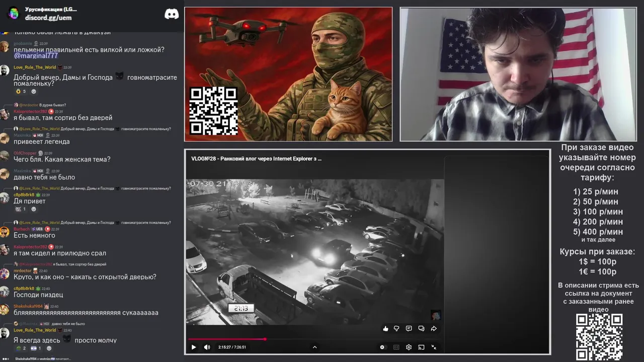The image size is (644, 362).
Task: Jump to the replied message В дурке бывал?
Action: pos(52,105)
